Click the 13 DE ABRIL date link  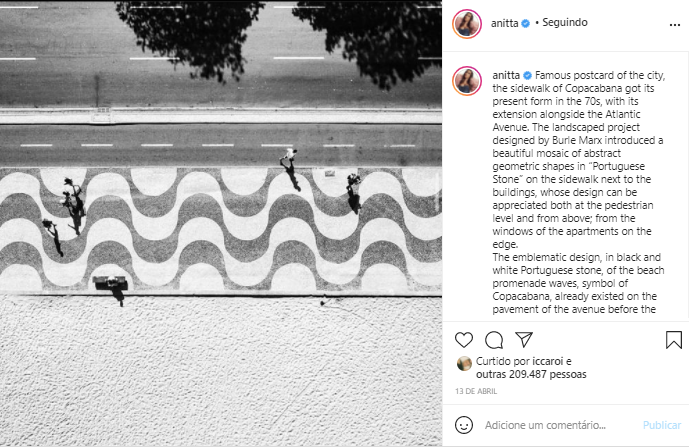[476, 391]
